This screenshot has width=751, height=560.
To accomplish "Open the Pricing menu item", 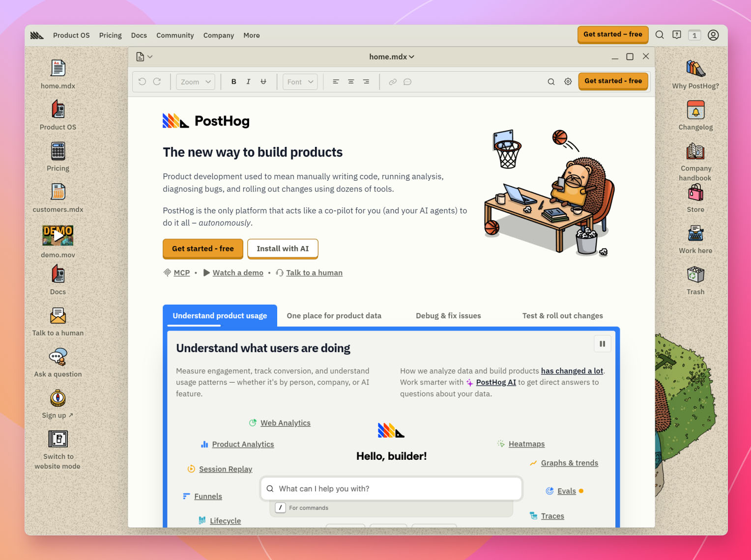I will [x=111, y=35].
